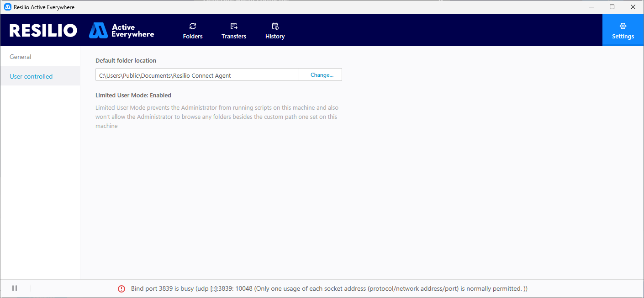Open the Transfers view
The image size is (644, 298).
click(234, 31)
